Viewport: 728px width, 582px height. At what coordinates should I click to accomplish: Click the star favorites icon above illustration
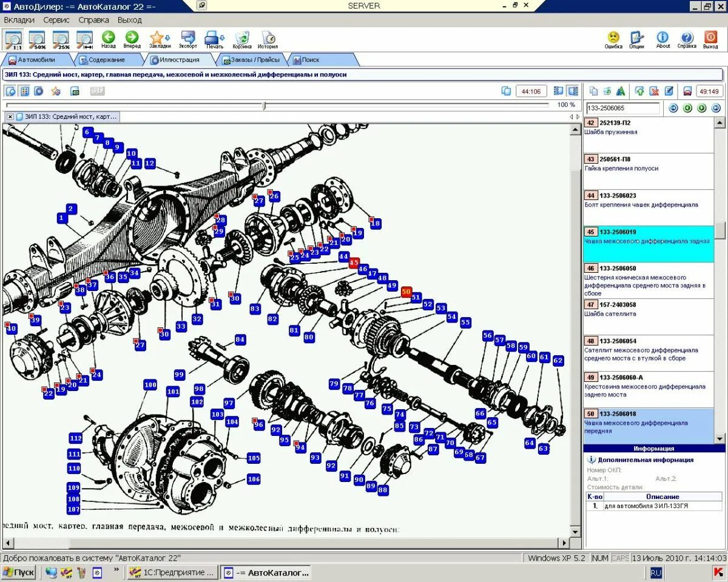point(55,91)
